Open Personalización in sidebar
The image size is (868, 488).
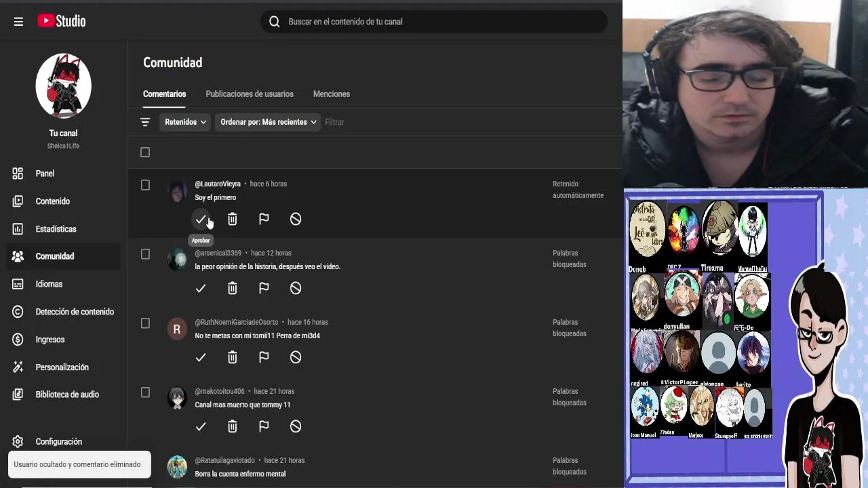(63, 367)
